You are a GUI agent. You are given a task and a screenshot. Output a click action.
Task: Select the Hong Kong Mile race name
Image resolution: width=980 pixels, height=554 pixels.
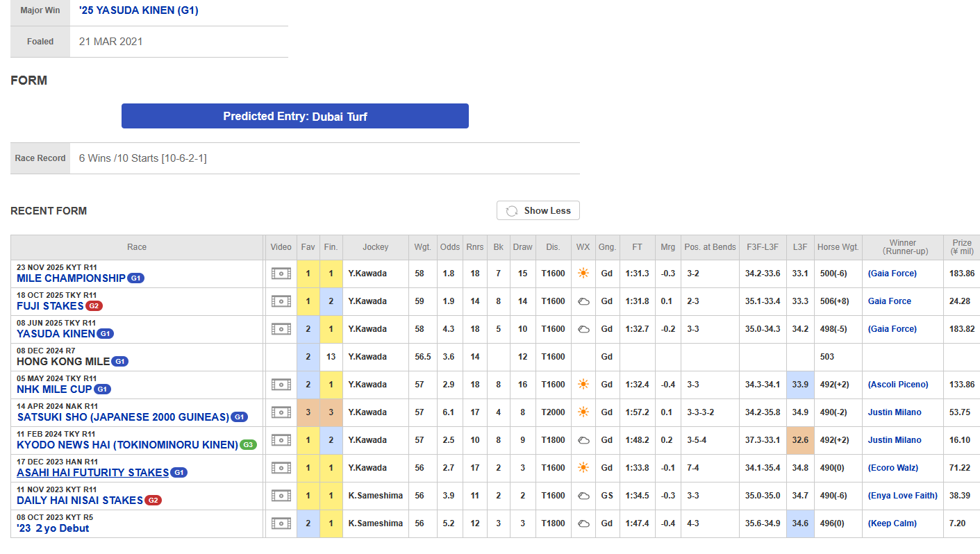pos(63,362)
